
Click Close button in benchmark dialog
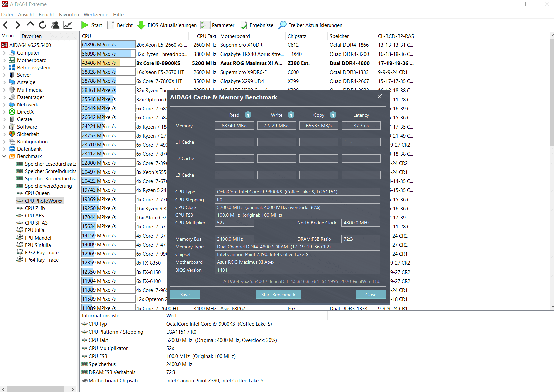[x=371, y=295]
